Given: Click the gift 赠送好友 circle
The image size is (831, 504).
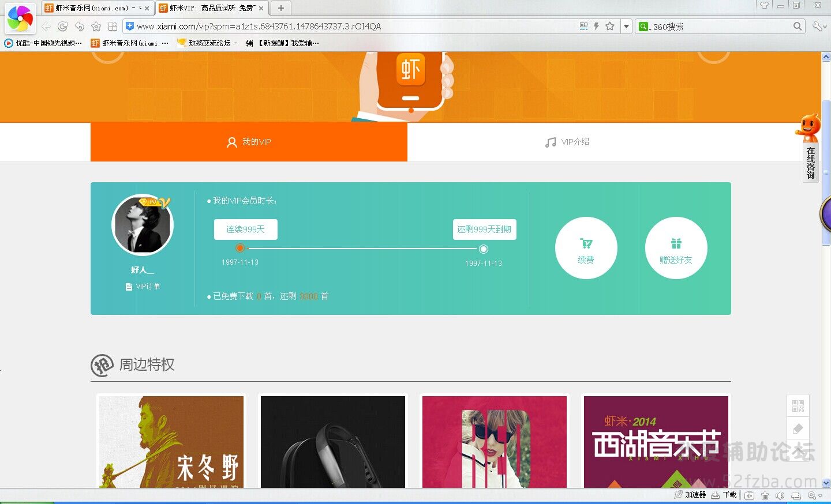Looking at the screenshot, I should coord(676,248).
